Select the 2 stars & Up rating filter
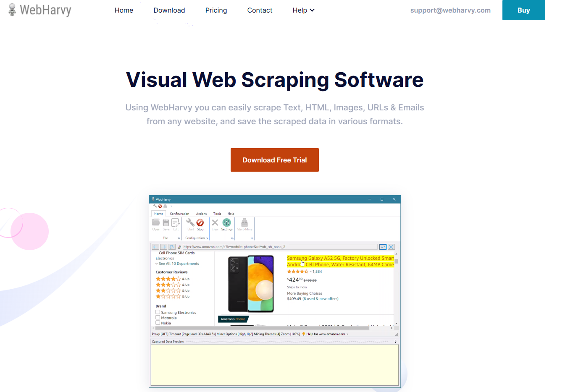Image resolution: width=573 pixels, height=392 pixels. (x=172, y=290)
